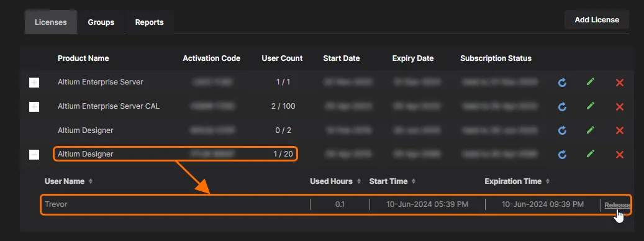Delete the Altium Designer 1 / 20 license
Viewport: 644px width, 241px height.
pos(620,155)
